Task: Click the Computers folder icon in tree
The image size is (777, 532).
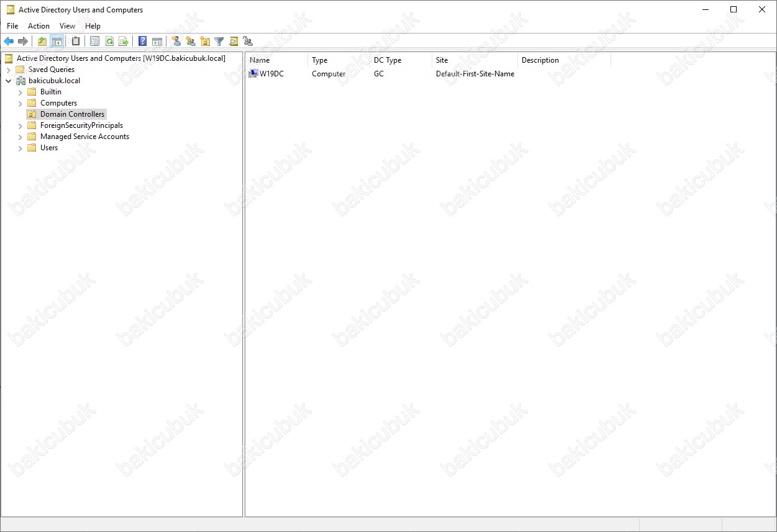Action: coord(32,103)
